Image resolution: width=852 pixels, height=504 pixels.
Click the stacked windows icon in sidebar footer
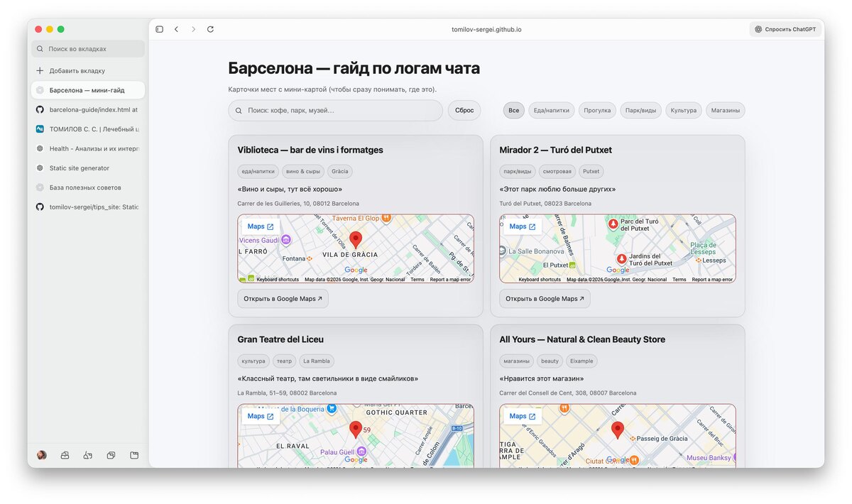coord(111,455)
